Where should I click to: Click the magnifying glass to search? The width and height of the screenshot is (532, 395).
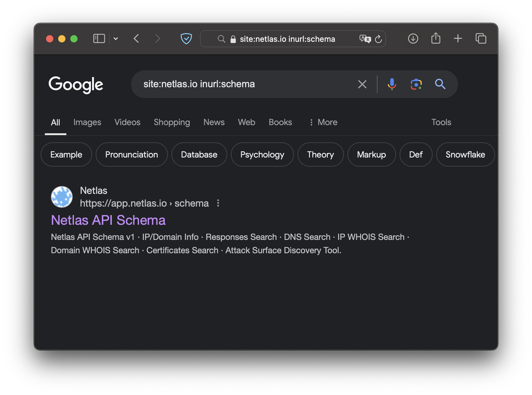440,84
